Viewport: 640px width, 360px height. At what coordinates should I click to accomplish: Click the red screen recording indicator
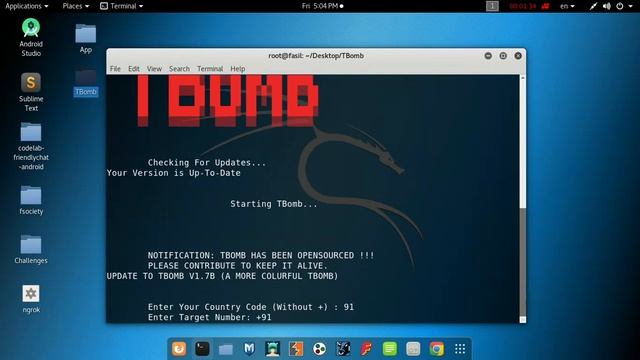(545, 6)
